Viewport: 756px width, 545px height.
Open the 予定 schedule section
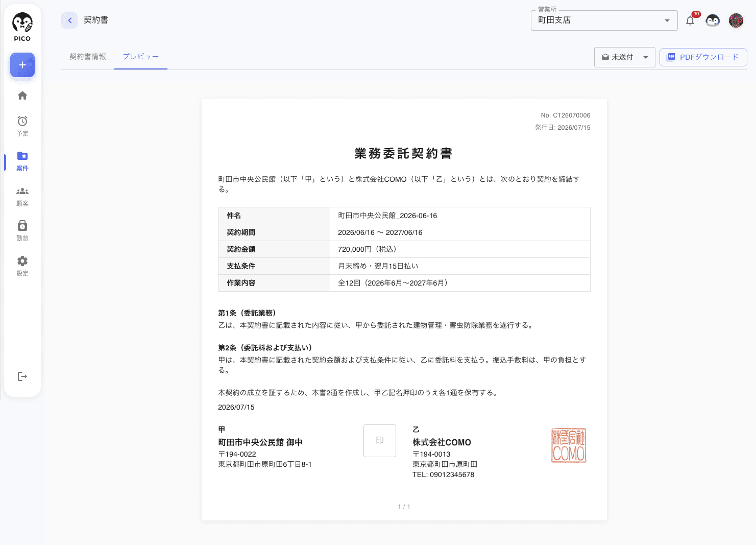[22, 126]
